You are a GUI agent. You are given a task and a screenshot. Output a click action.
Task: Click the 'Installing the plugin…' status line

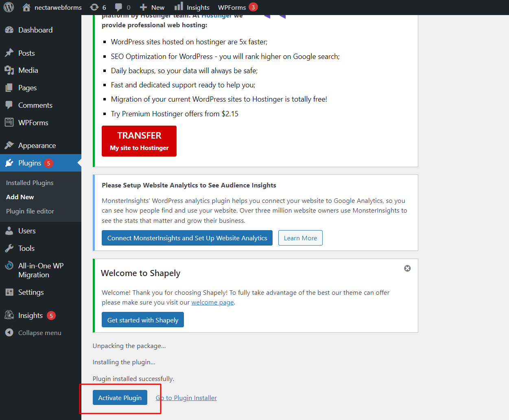[124, 362]
